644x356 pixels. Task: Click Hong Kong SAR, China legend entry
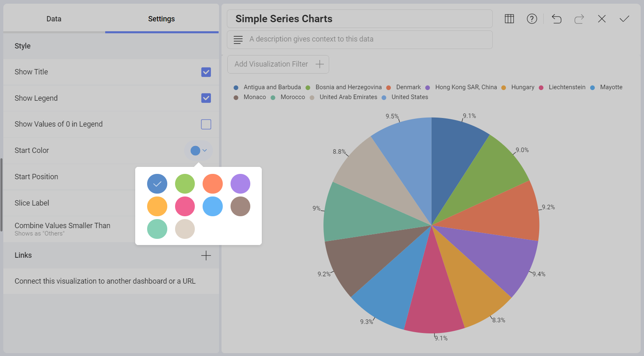461,87
